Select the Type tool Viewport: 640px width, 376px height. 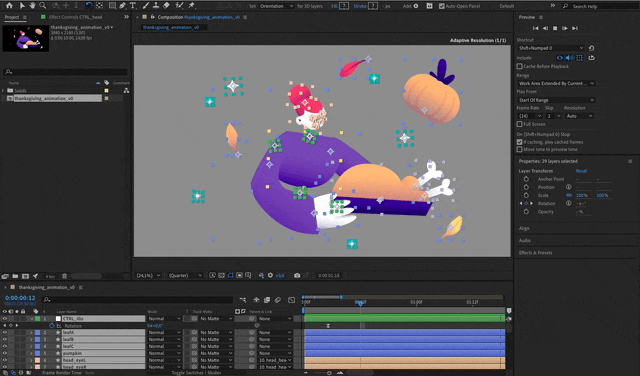133,6
